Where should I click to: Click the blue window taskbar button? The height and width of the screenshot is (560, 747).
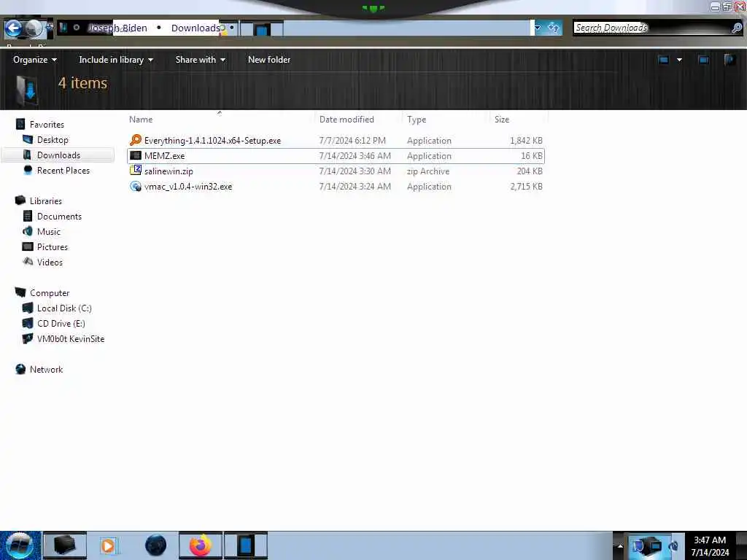(x=246, y=545)
